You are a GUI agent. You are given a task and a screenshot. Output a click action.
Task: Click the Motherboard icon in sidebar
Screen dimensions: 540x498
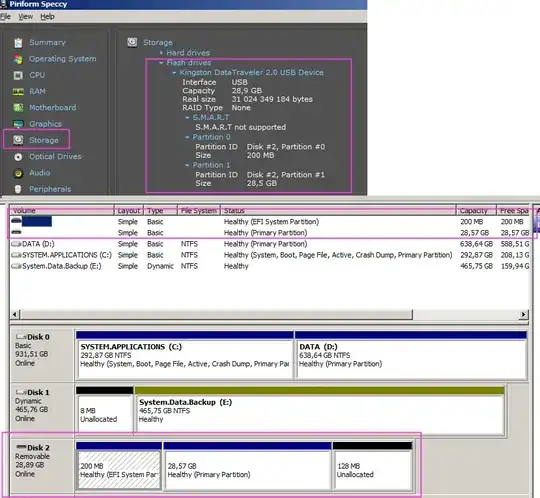[x=18, y=107]
